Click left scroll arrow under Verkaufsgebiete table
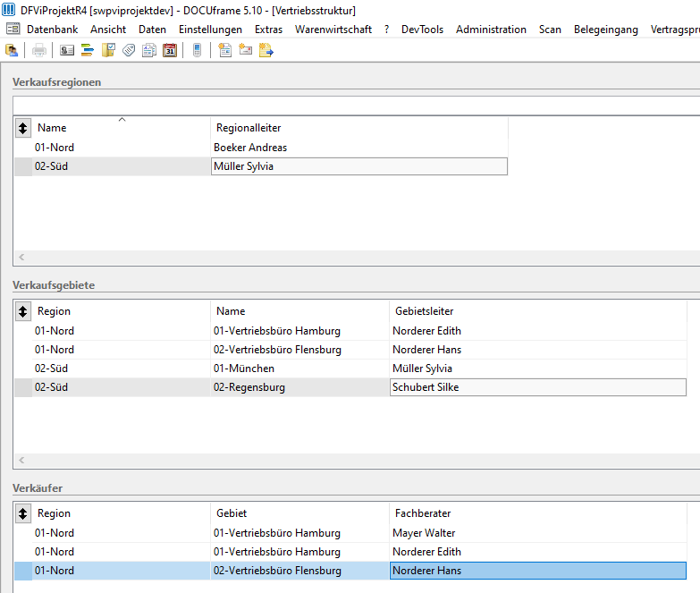This screenshot has width=700, height=593. [21, 460]
